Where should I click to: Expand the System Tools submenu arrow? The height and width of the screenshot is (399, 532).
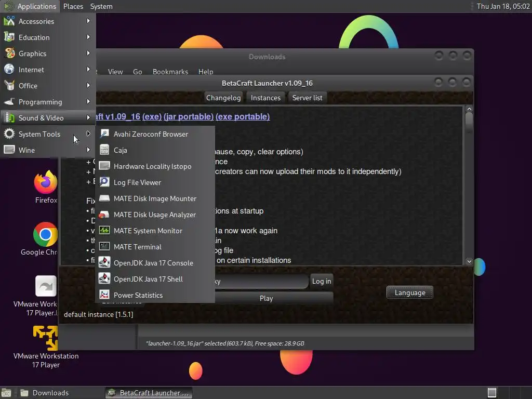tap(88, 134)
